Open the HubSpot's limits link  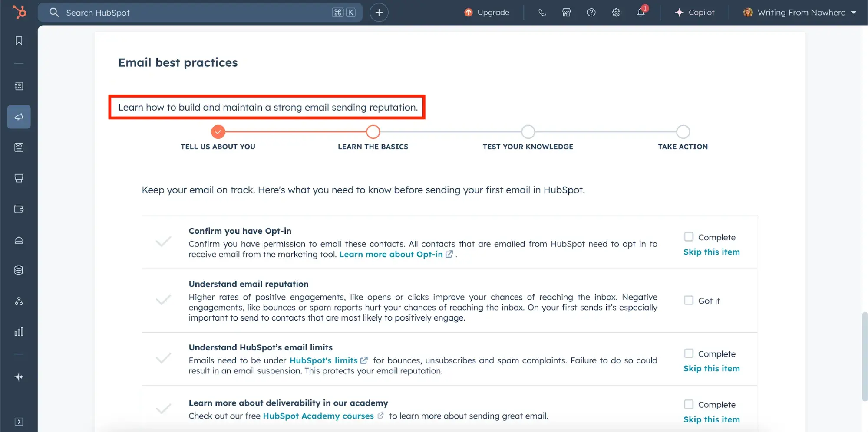328,360
